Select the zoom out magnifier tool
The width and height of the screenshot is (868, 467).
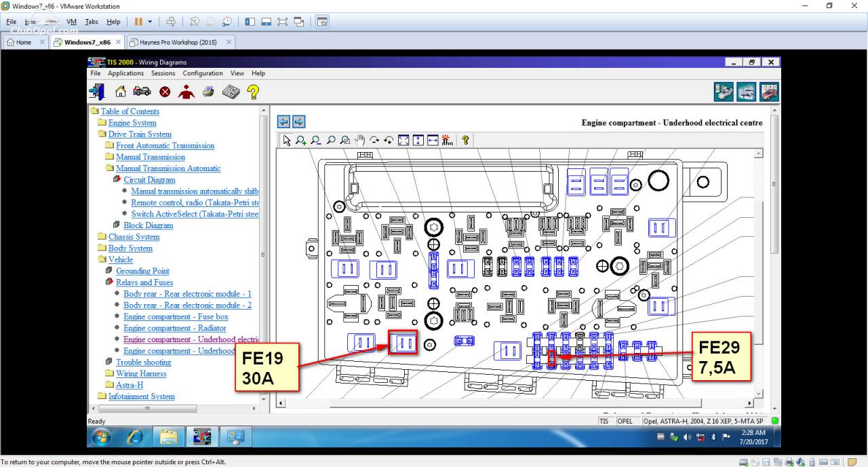[316, 141]
